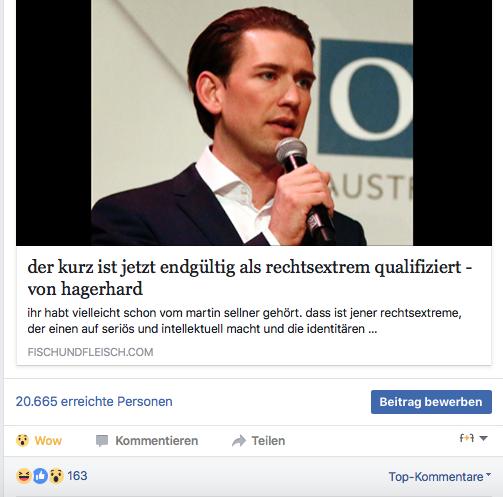Click the Kommentieren text label
Screen dimensions: 503x497
(x=157, y=441)
